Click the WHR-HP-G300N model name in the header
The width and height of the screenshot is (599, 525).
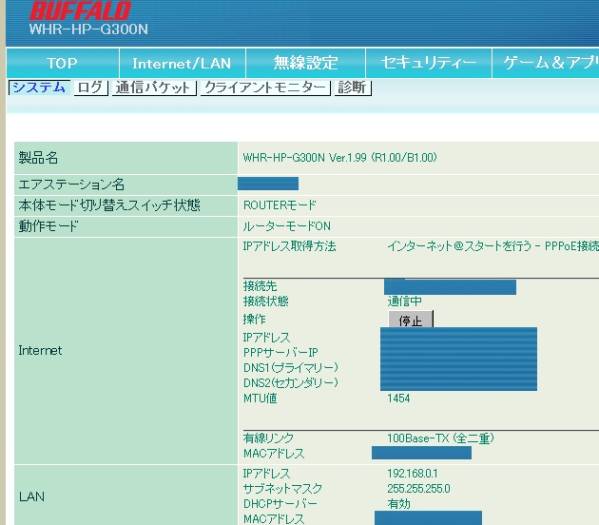(89, 29)
